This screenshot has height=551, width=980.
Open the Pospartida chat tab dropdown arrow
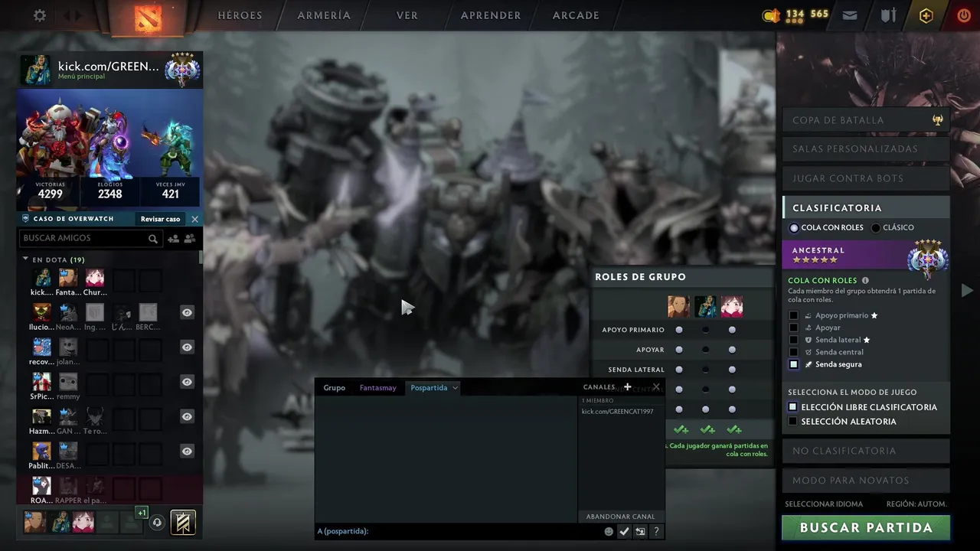455,388
